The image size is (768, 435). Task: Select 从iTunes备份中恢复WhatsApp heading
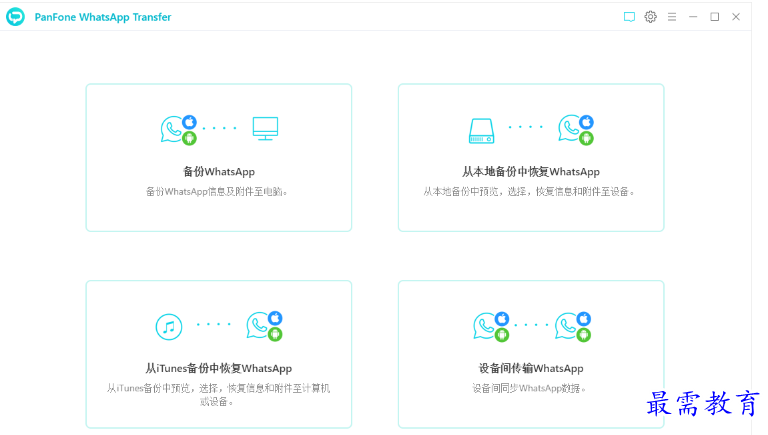tap(219, 368)
